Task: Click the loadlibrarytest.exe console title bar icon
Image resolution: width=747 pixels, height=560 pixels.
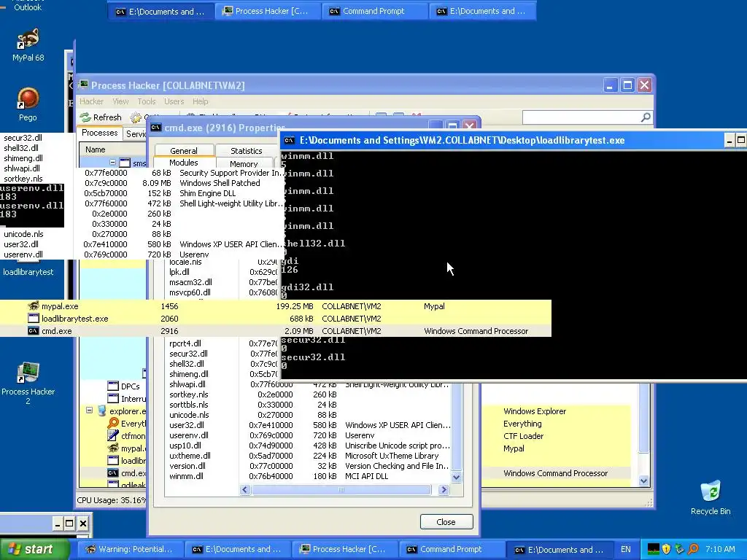Action: click(x=289, y=141)
